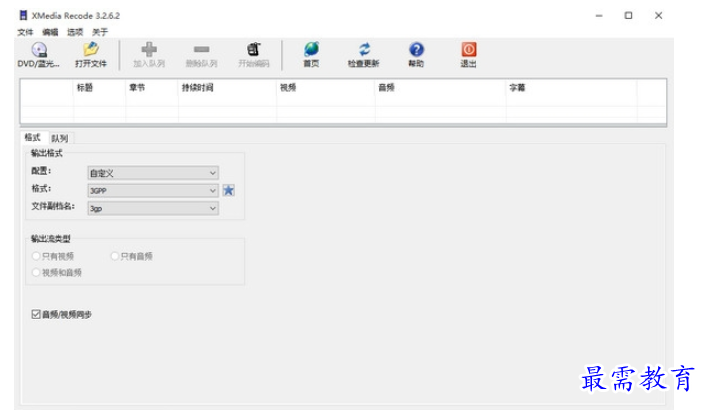Switch to the 格式 tab
703x410 pixels.
pos(33,137)
